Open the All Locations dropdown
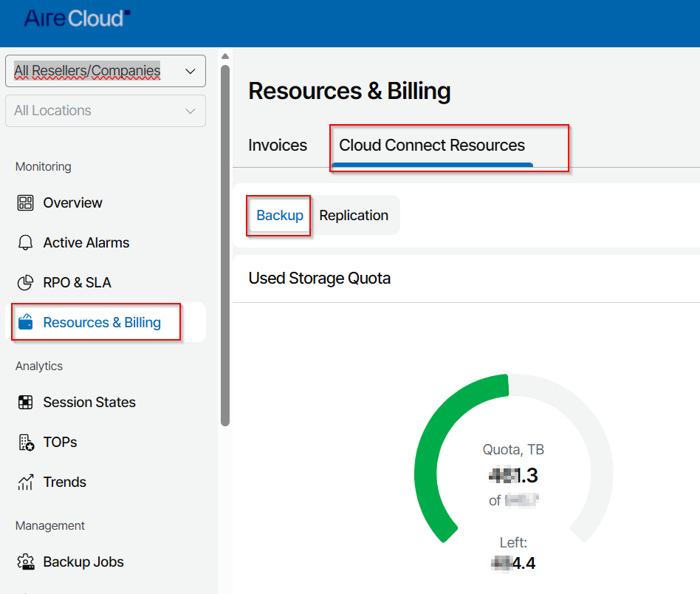Image resolution: width=700 pixels, height=594 pixels. (x=106, y=111)
